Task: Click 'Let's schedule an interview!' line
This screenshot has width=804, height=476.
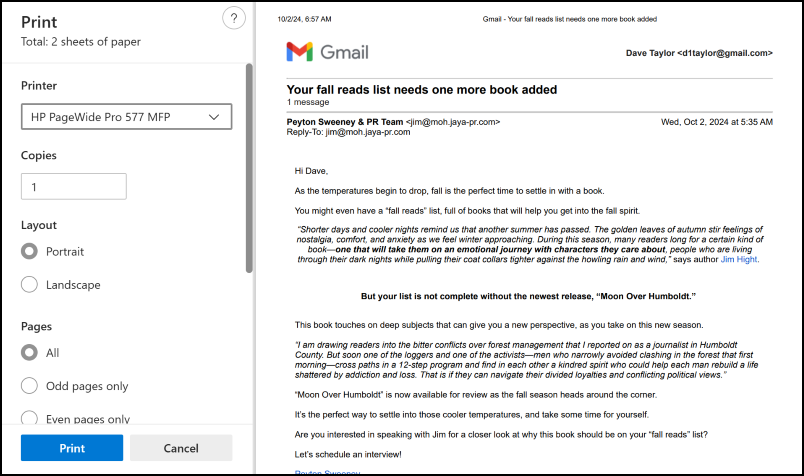Action: pos(348,454)
